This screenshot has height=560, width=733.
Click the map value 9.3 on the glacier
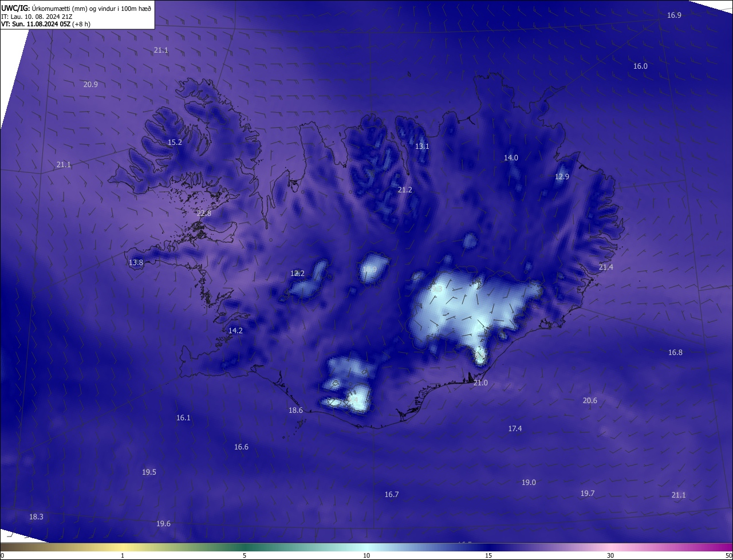(437, 289)
